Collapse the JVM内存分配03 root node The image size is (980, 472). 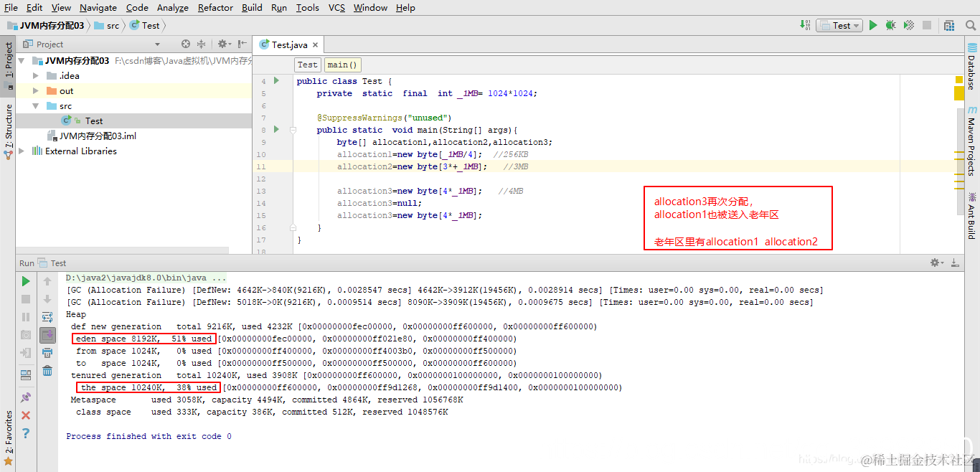(22, 61)
